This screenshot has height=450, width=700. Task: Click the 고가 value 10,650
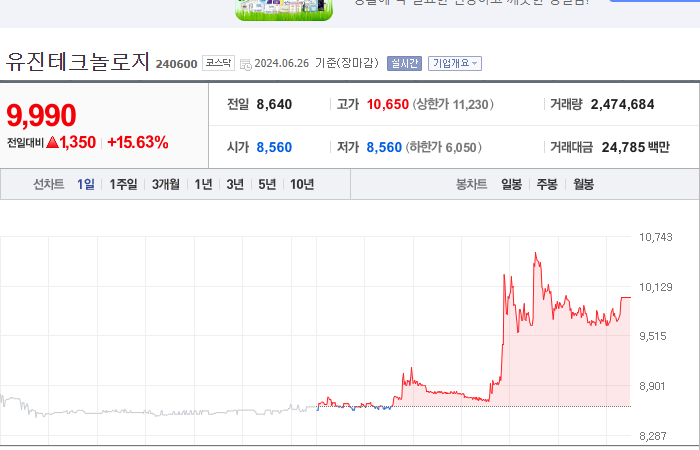click(388, 104)
